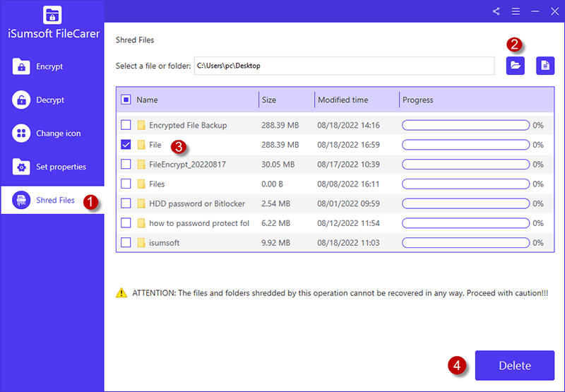The image size is (565, 392).
Task: Click the iSumsoft FileCarer logo icon
Action: click(52, 15)
